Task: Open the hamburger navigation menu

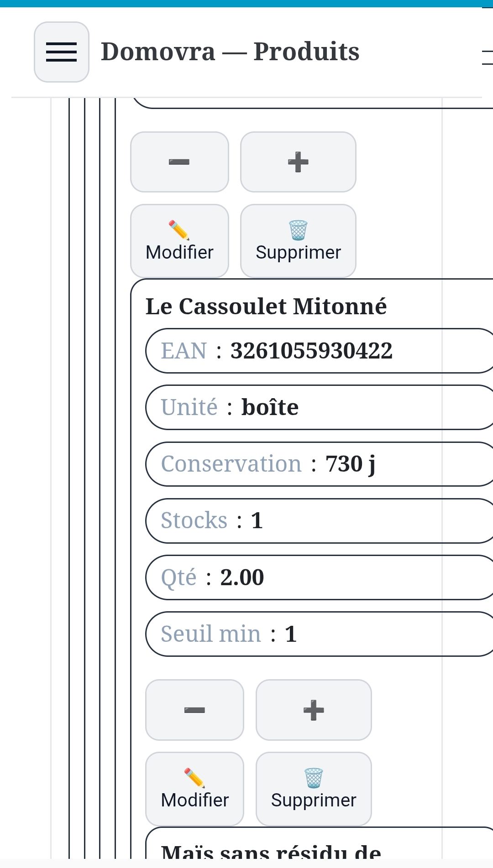Action: [x=62, y=52]
